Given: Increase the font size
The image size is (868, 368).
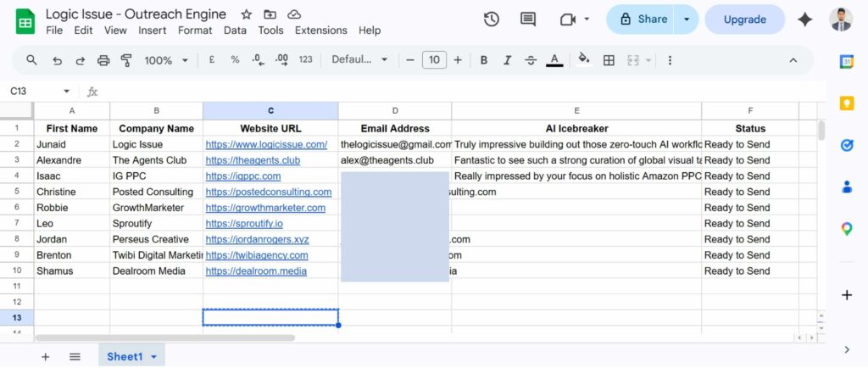Looking at the screenshot, I should [x=458, y=59].
